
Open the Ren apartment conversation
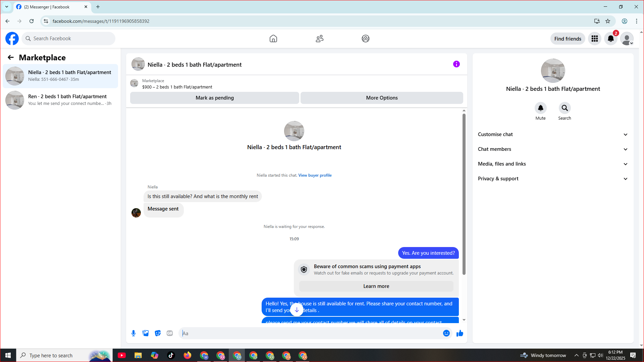tap(60, 100)
